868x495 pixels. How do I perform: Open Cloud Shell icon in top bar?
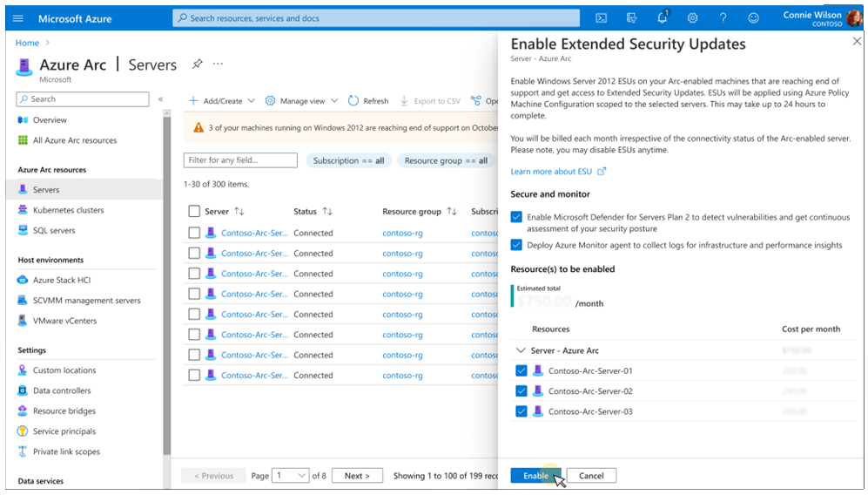(x=601, y=17)
